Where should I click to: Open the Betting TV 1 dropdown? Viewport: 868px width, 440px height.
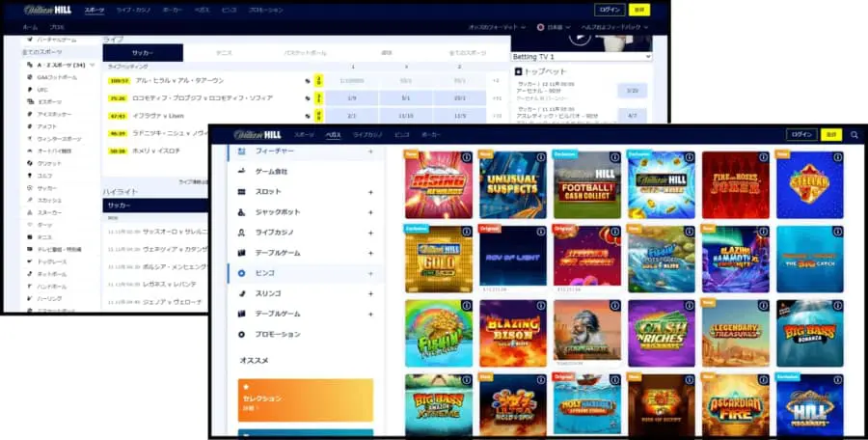pyautogui.click(x=582, y=57)
